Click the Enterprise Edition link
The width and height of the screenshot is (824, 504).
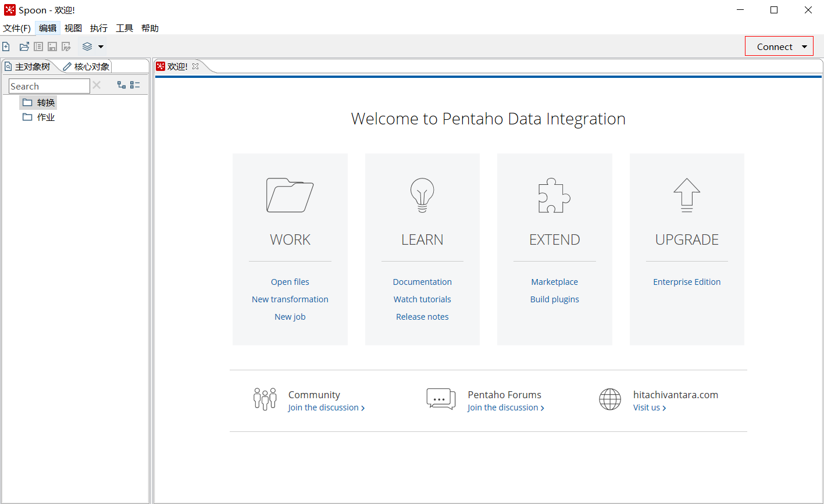point(687,282)
